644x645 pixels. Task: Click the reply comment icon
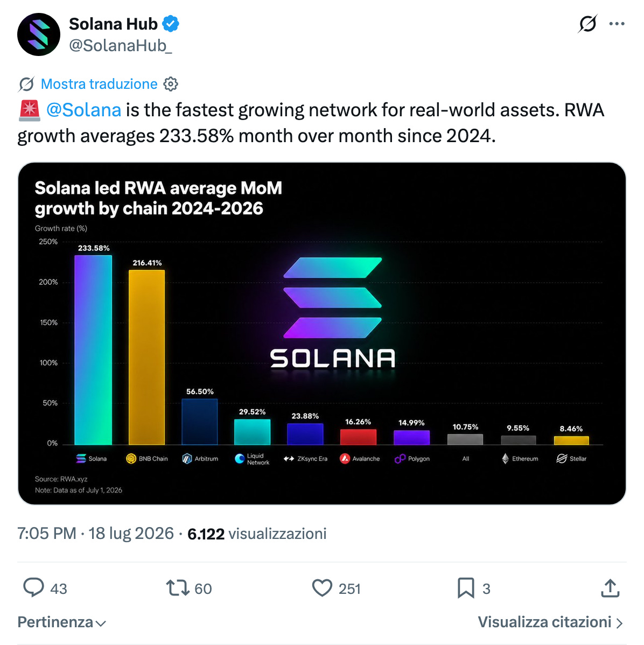click(x=33, y=587)
